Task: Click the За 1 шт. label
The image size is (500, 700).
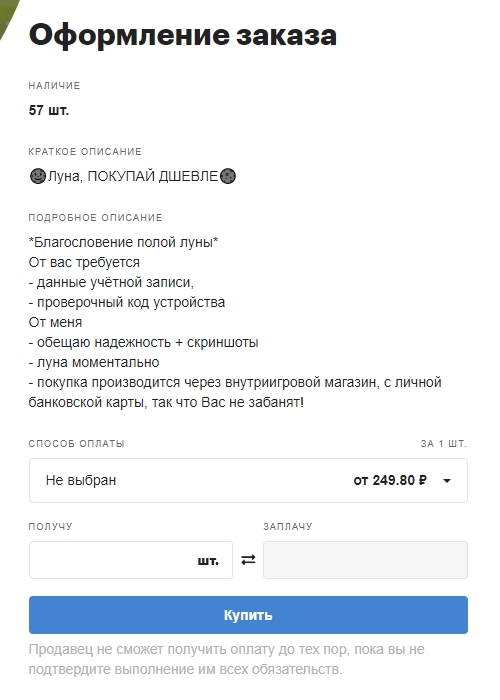Action: pyautogui.click(x=443, y=444)
